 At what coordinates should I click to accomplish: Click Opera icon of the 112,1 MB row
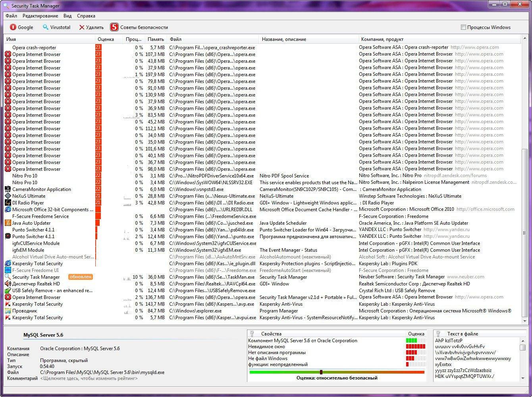tap(8, 129)
